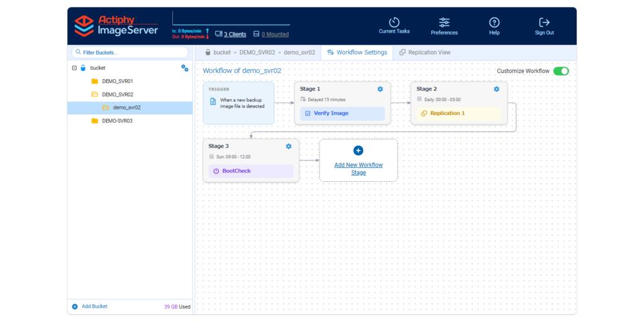Click the Sign Out icon

click(x=544, y=22)
